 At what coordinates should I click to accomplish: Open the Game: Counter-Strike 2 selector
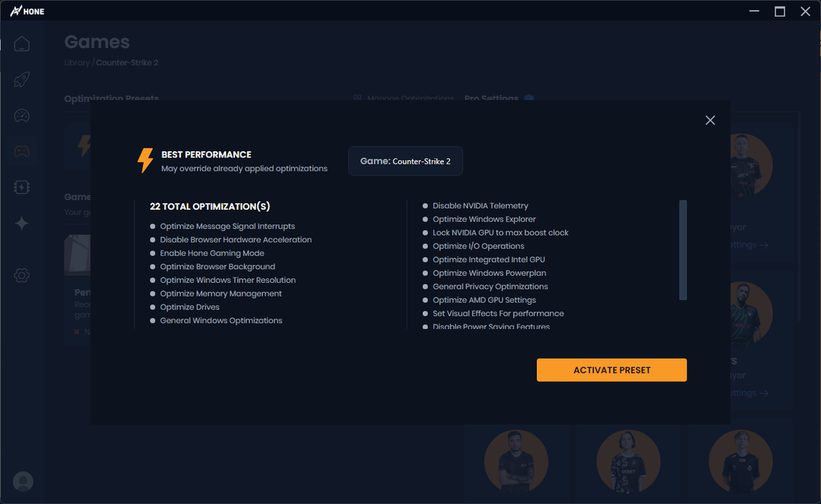coord(405,160)
